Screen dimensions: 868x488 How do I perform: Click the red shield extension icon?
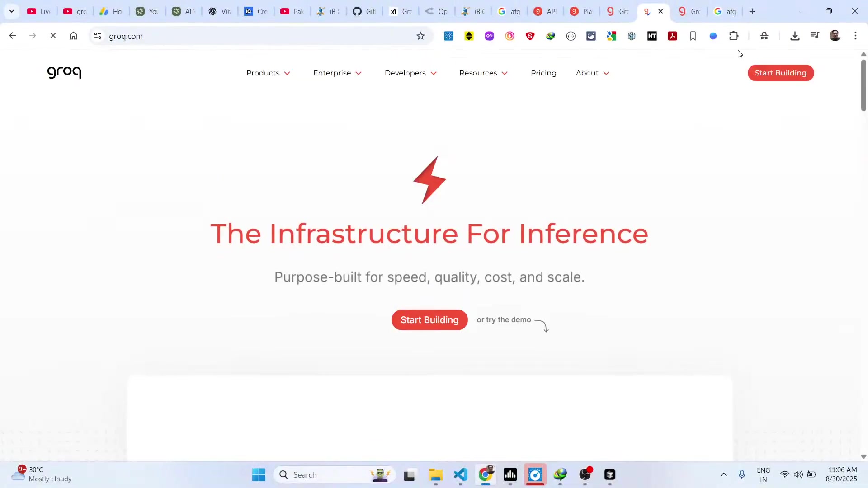[x=530, y=36]
